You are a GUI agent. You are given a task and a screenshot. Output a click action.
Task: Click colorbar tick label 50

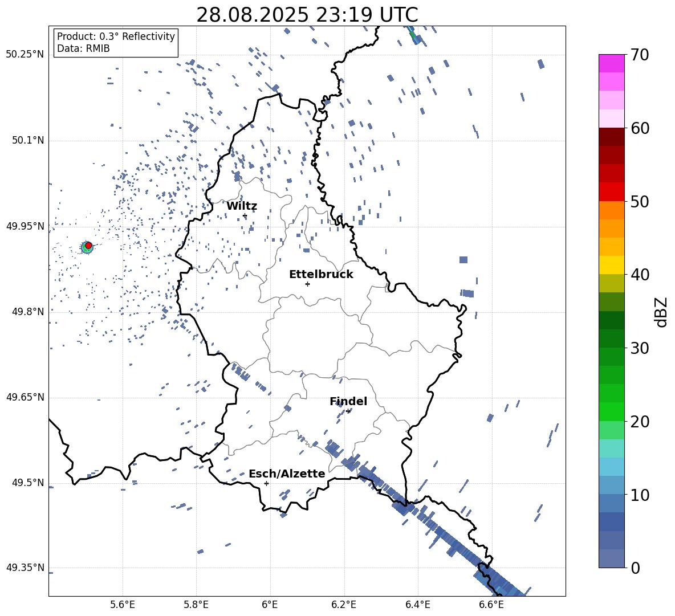click(x=640, y=202)
